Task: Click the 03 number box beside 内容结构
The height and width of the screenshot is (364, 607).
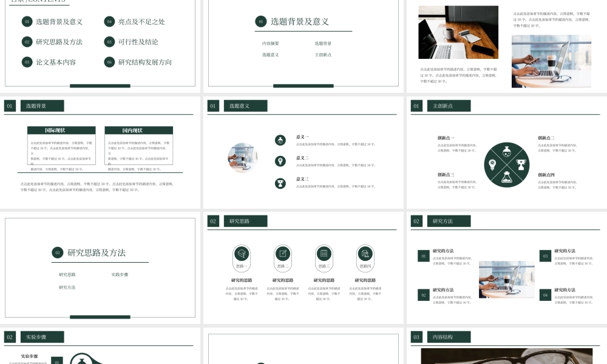Action: (416, 337)
